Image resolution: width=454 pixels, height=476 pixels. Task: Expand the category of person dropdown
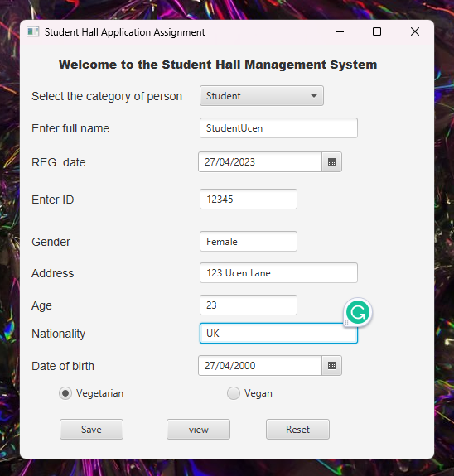click(x=262, y=96)
